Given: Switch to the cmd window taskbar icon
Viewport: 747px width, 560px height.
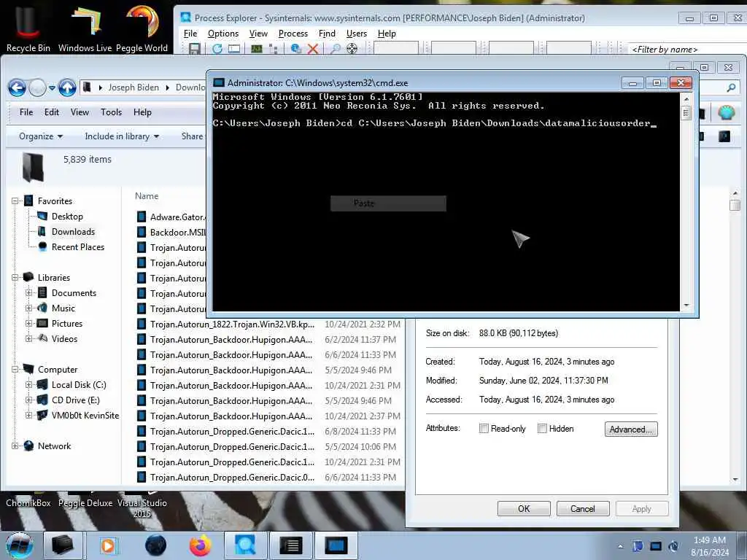Looking at the screenshot, I should pos(336,545).
